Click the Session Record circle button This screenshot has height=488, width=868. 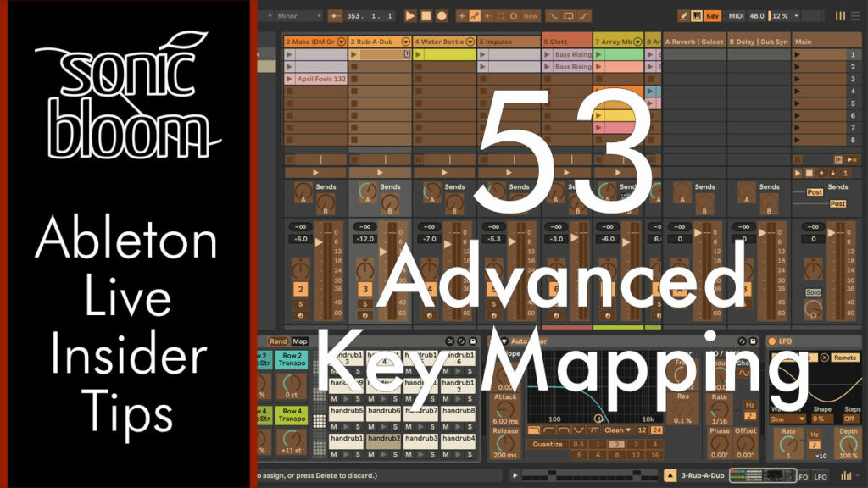coord(442,15)
